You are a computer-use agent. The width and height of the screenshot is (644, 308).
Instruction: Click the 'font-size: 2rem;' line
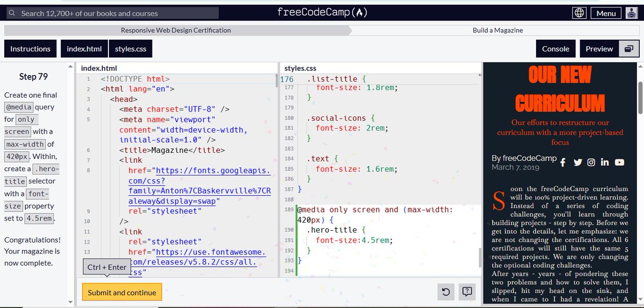(x=352, y=128)
